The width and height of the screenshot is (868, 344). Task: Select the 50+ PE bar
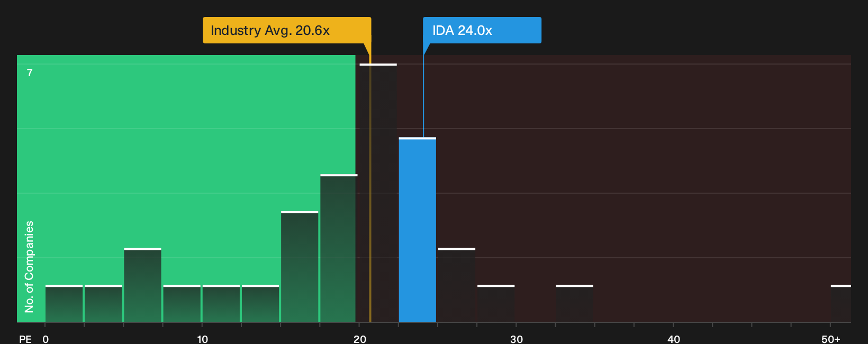point(841,304)
